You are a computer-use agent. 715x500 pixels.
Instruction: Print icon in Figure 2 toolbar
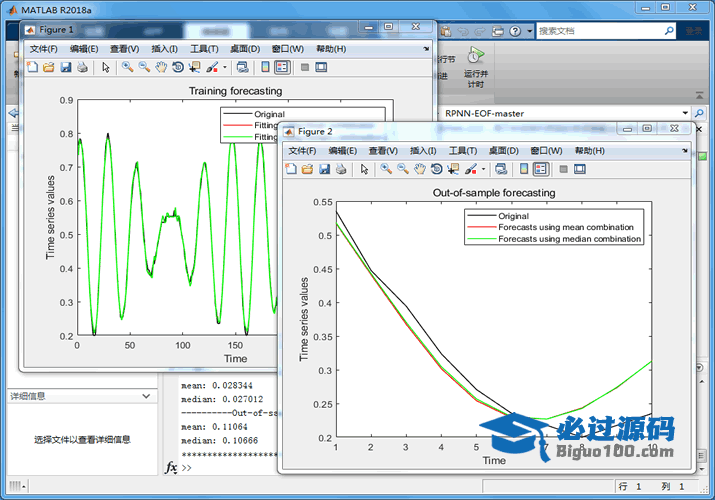click(341, 169)
